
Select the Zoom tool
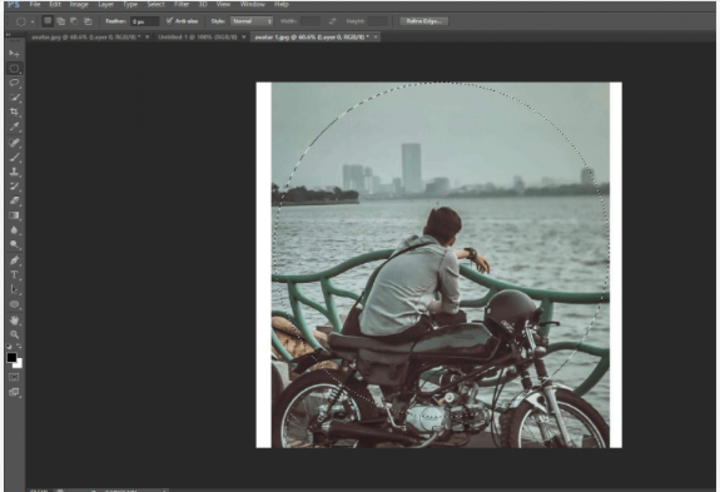click(14, 334)
